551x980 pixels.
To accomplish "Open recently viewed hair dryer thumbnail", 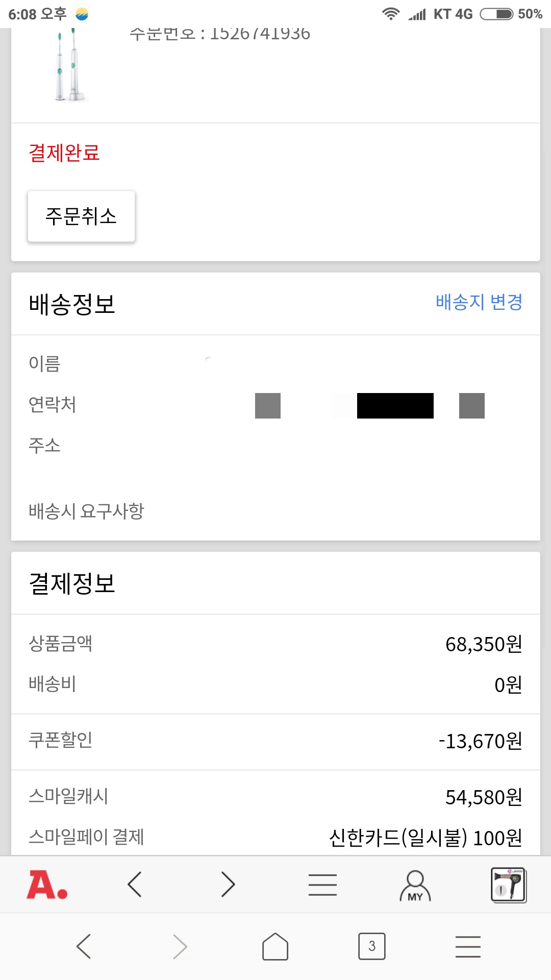I will click(x=509, y=885).
